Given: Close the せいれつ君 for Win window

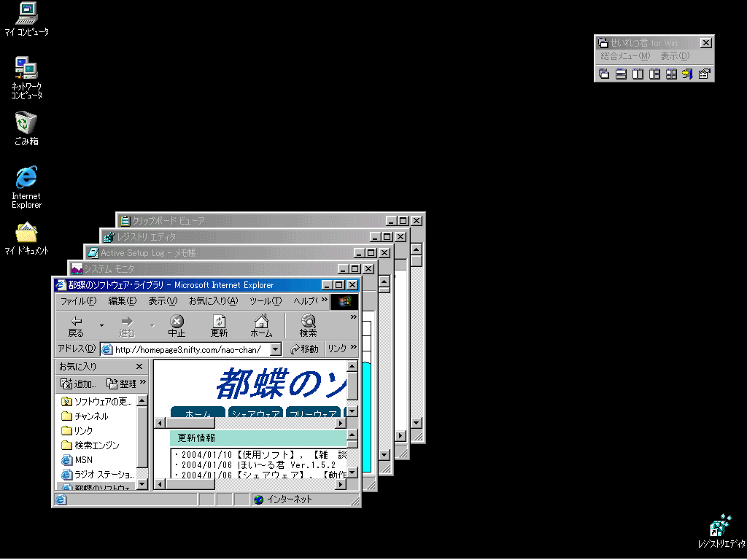Looking at the screenshot, I should point(706,43).
